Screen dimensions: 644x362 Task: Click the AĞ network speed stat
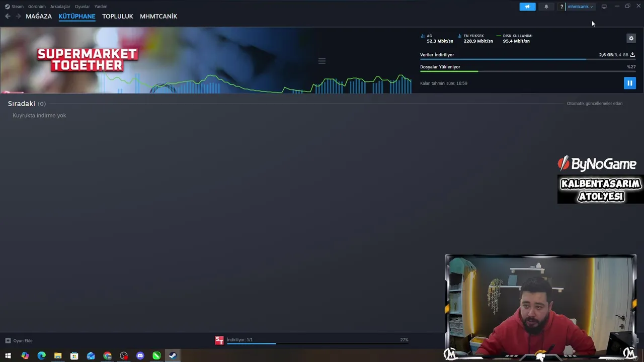point(437,38)
